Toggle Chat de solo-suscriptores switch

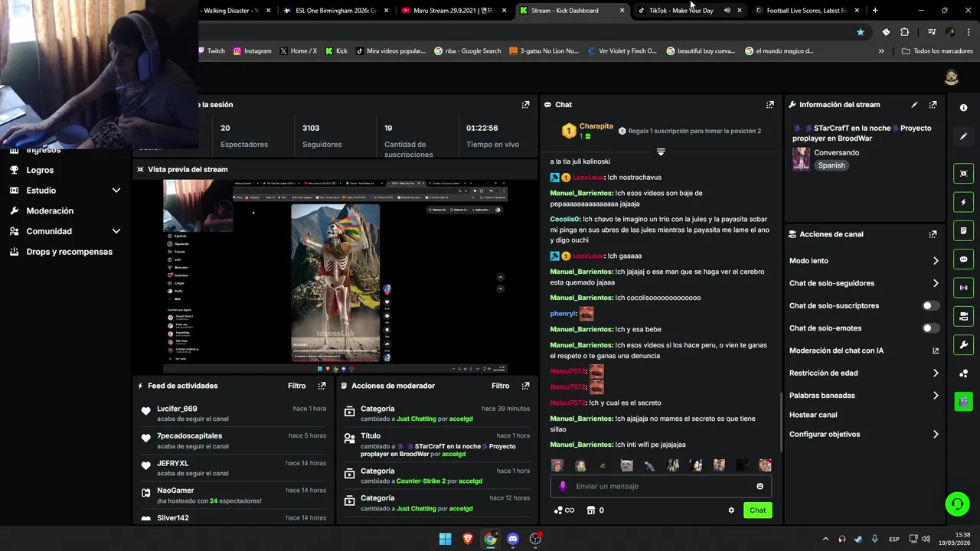tap(930, 305)
